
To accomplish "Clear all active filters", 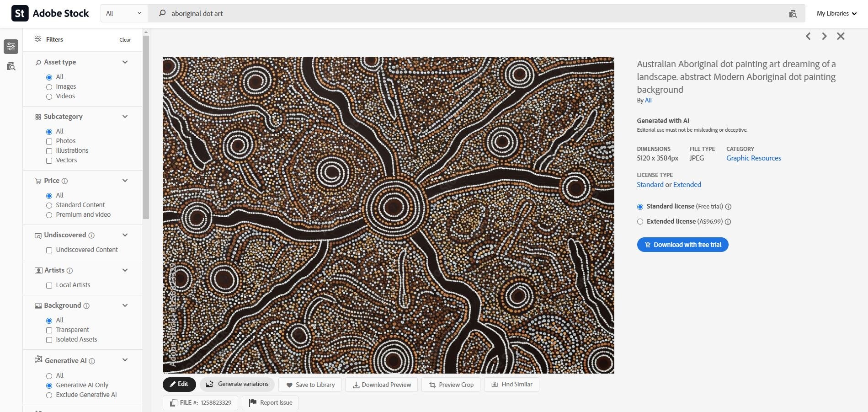I will click(x=125, y=40).
